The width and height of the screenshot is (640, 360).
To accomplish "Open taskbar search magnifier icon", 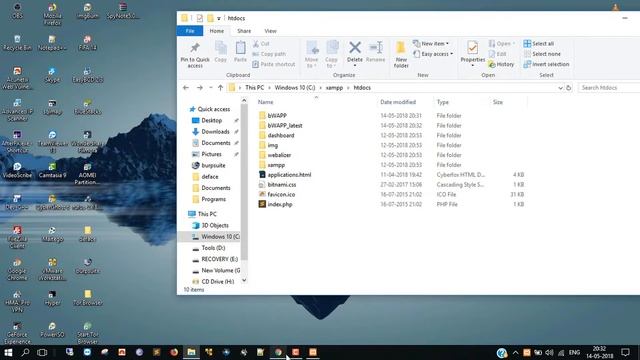I will point(25,352).
